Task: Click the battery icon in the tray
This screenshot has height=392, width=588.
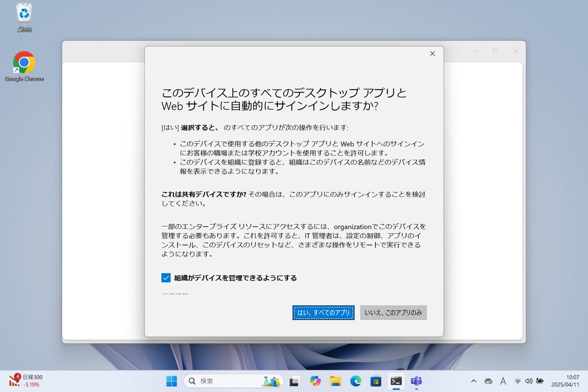Action: (539, 381)
